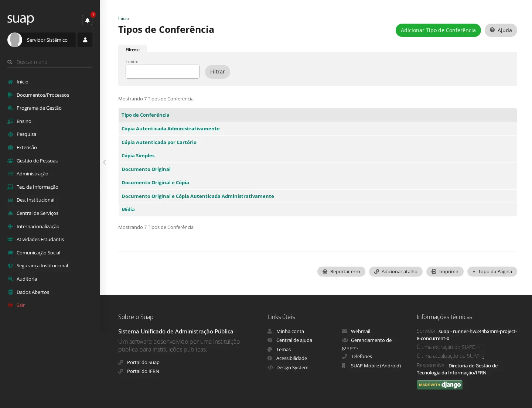532x408 pixels.
Task: Click the Topo da Página button
Action: (x=492, y=271)
